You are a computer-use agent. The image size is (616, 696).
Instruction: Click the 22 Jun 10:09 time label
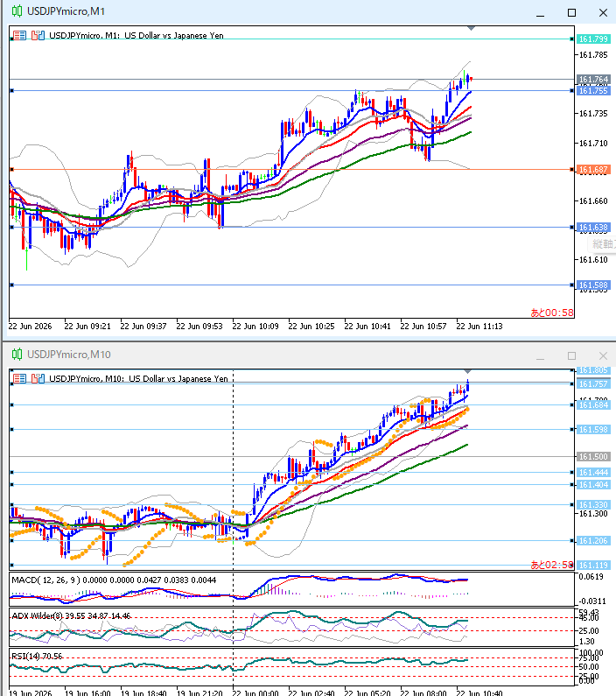[255, 327]
